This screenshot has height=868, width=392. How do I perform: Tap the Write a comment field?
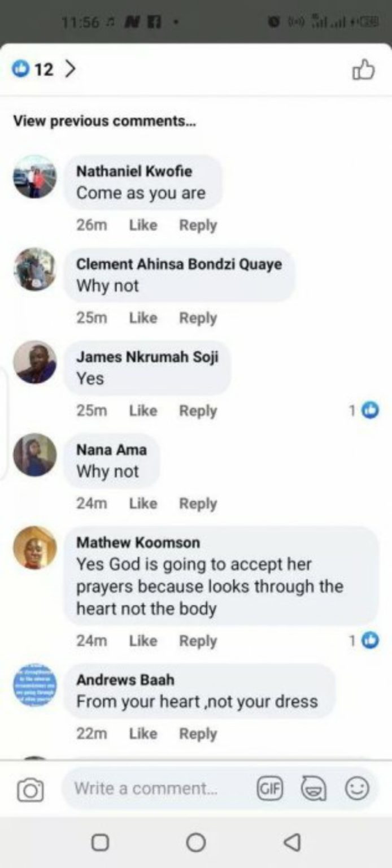(x=158, y=788)
